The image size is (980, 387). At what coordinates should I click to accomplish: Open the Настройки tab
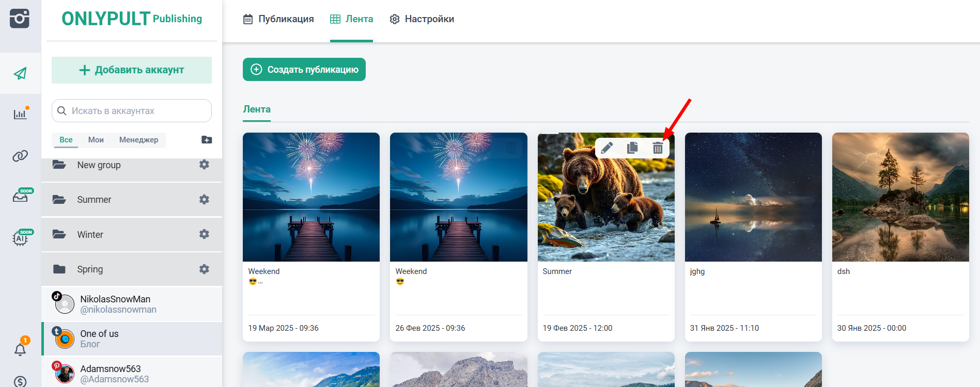tap(422, 19)
